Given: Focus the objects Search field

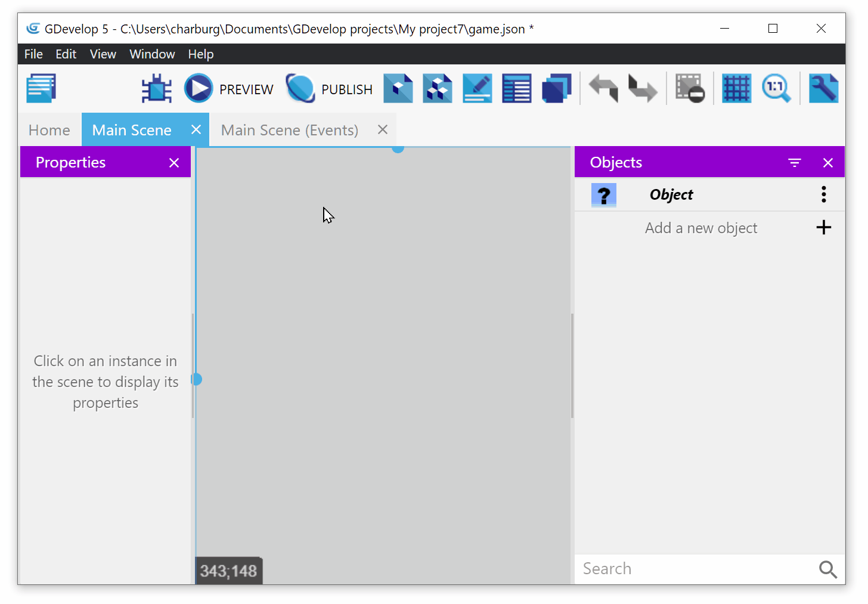Looking at the screenshot, I should coord(695,569).
